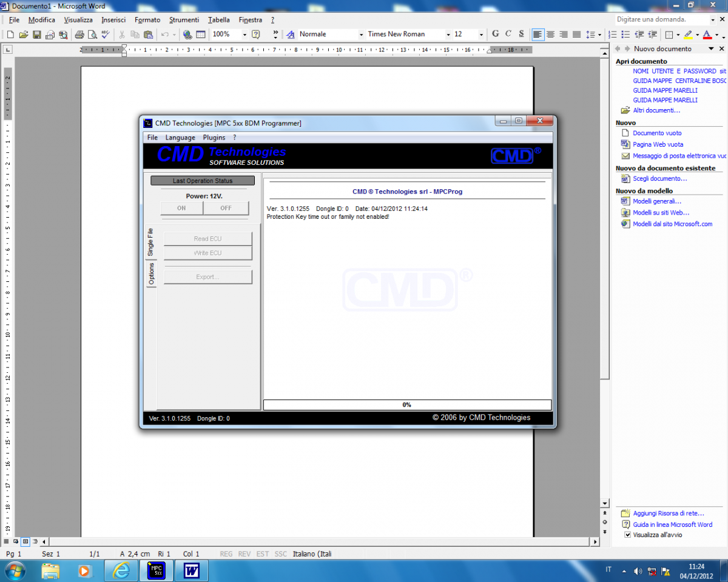Increase indent in Word toolbar

[653, 35]
